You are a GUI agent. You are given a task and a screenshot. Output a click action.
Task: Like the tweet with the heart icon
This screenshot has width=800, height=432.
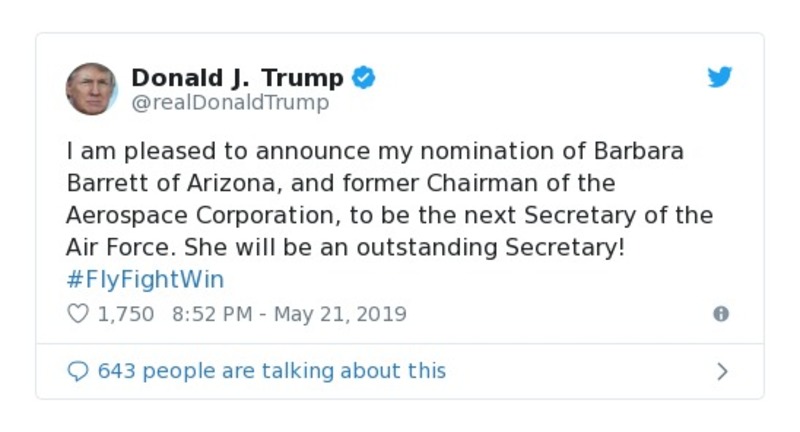(x=78, y=314)
